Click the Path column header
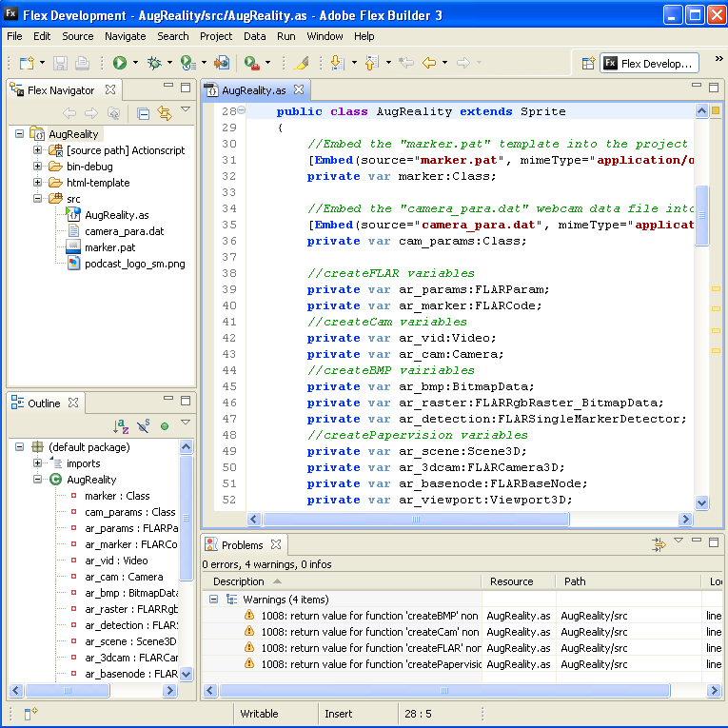This screenshot has height=728, width=728. [x=628, y=581]
